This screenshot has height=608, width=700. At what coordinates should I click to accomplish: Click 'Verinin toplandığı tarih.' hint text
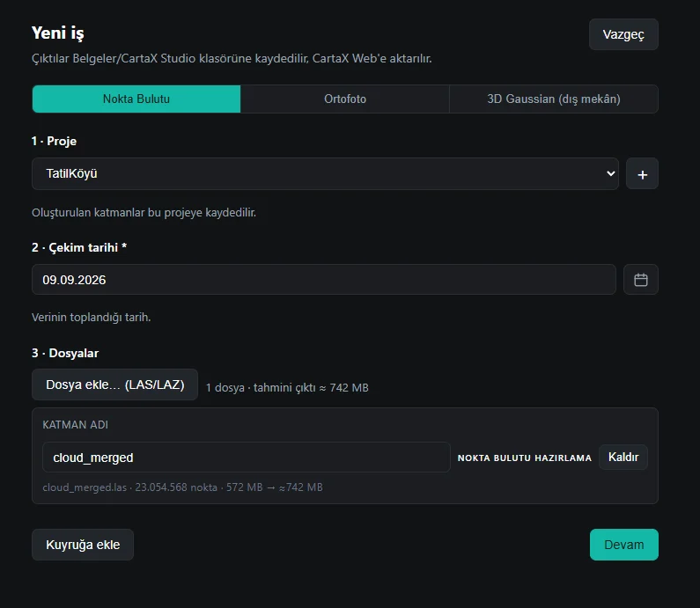tap(91, 317)
